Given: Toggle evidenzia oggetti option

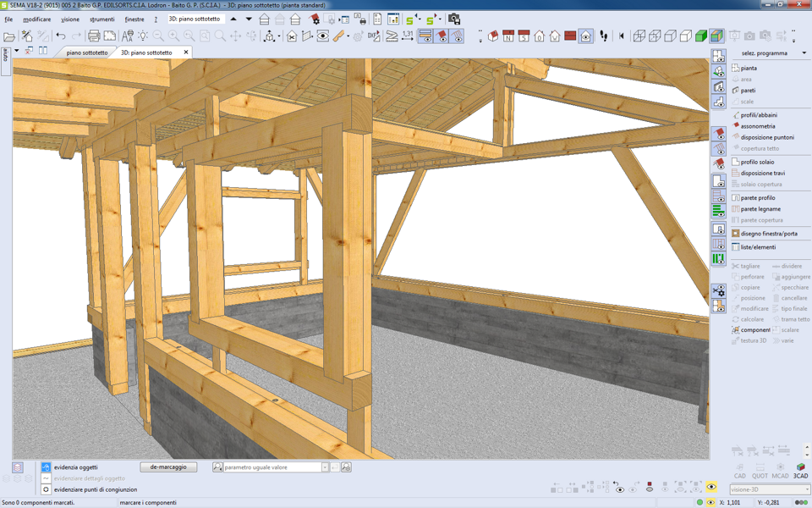Looking at the screenshot, I should click(47, 467).
